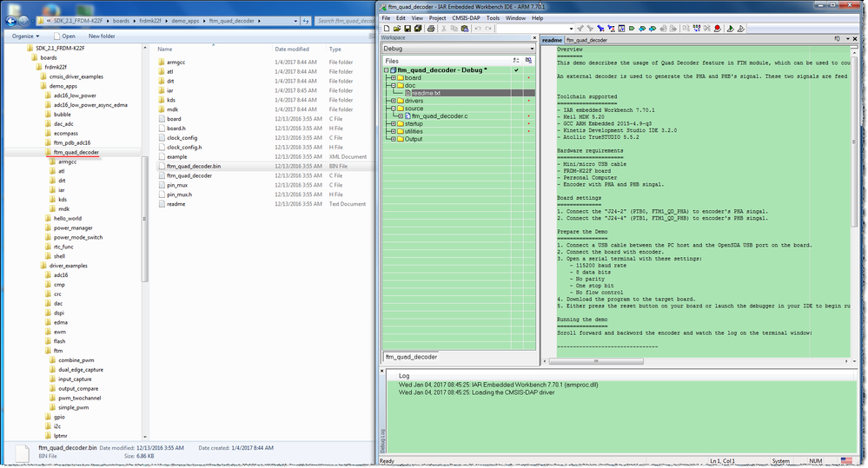Click the US flag language icon in status bar
This screenshot has height=468, width=868.
coord(846,461)
